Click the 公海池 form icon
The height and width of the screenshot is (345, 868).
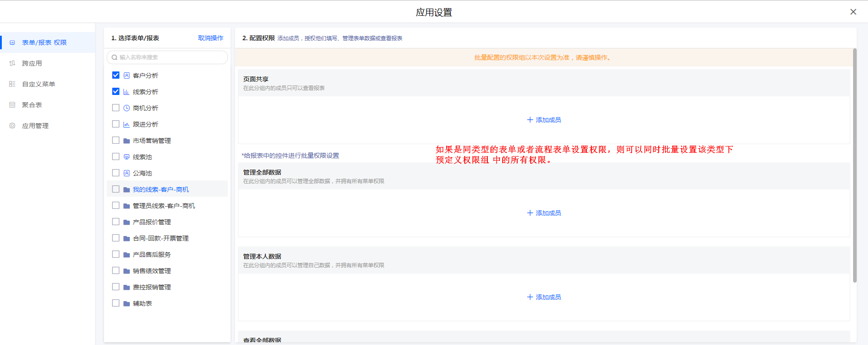(127, 173)
